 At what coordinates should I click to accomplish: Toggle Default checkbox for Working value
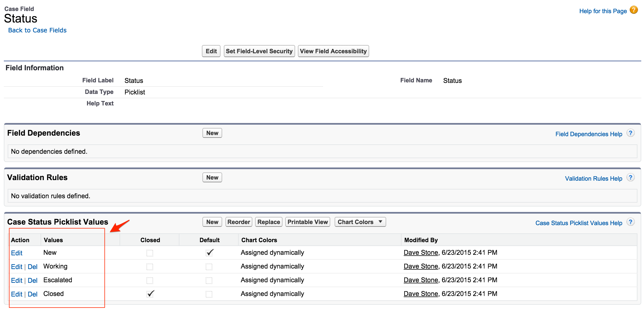pos(209,267)
